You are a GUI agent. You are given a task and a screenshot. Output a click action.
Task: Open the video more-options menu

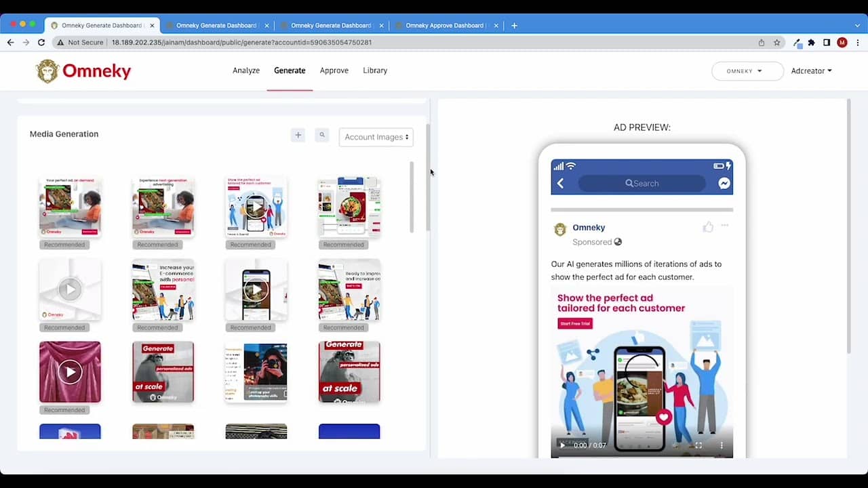coord(722,445)
